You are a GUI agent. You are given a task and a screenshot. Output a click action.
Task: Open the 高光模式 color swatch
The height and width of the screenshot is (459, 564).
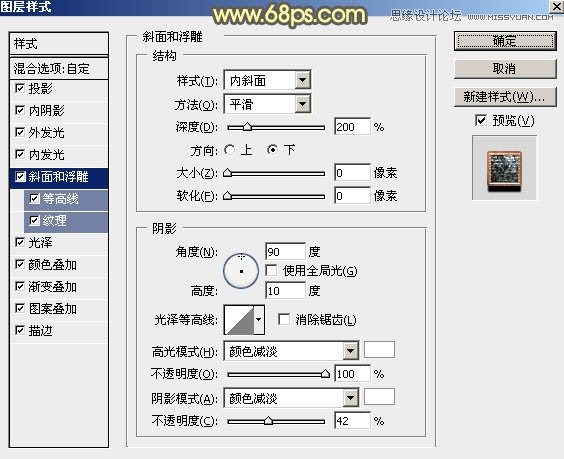point(379,350)
